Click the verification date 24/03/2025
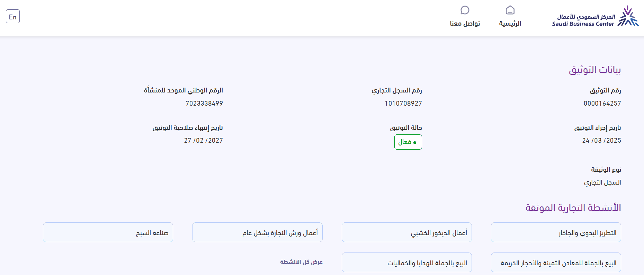This screenshot has width=644, height=275. (601, 140)
